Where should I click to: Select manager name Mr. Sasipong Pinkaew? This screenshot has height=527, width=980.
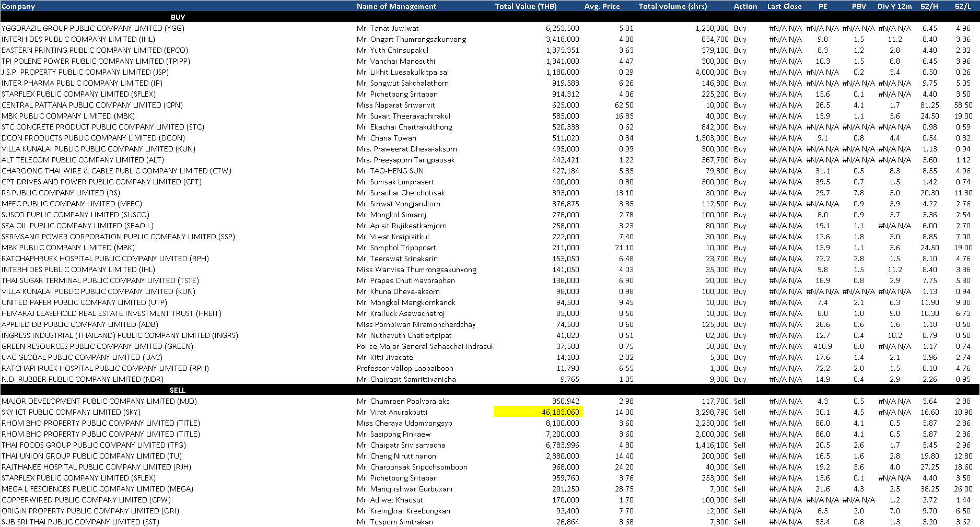(x=394, y=434)
